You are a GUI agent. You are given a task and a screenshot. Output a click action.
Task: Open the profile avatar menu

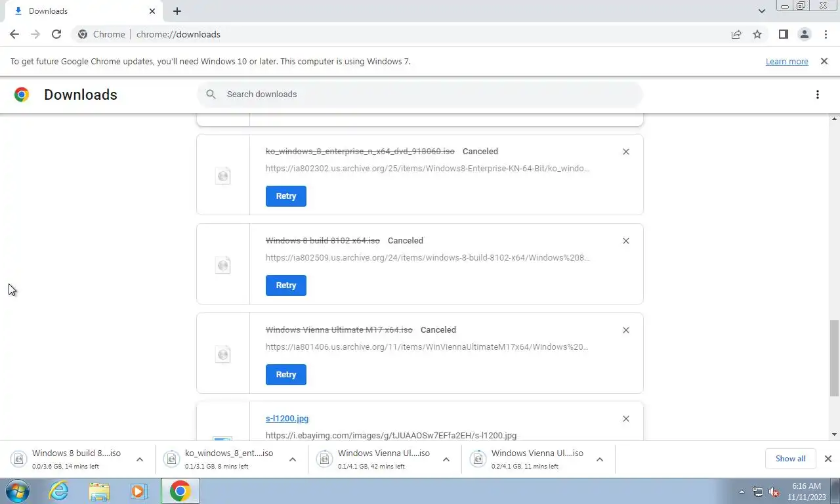[805, 34]
